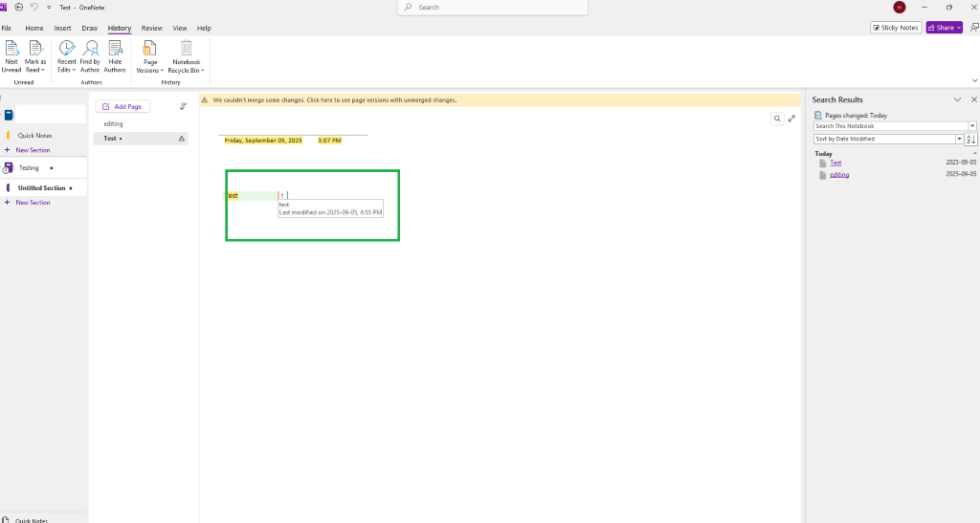The height and width of the screenshot is (523, 980).
Task: Switch to the Help tab
Action: coord(204,28)
